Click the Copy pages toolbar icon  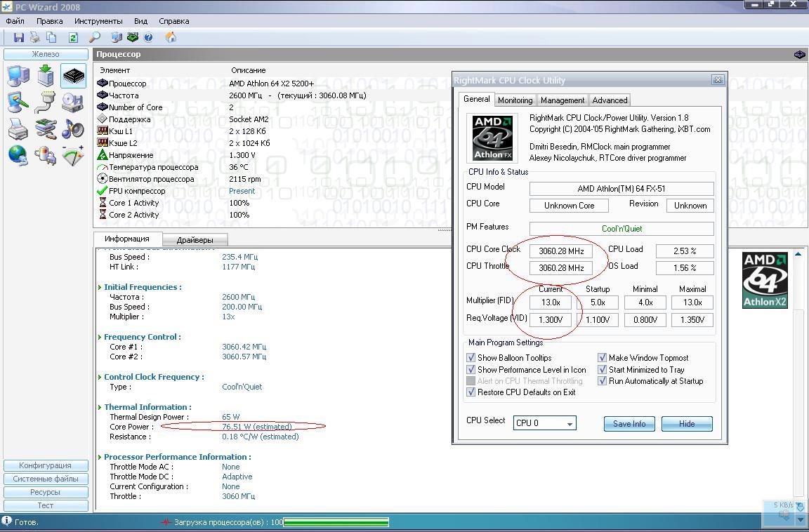tap(51, 37)
